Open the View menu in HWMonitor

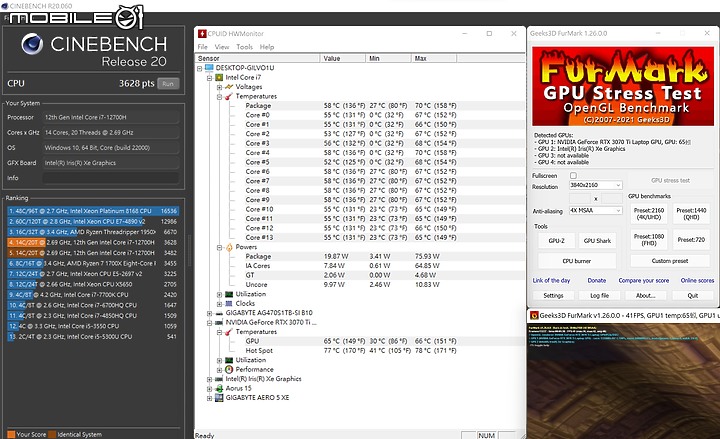pyautogui.click(x=222, y=47)
